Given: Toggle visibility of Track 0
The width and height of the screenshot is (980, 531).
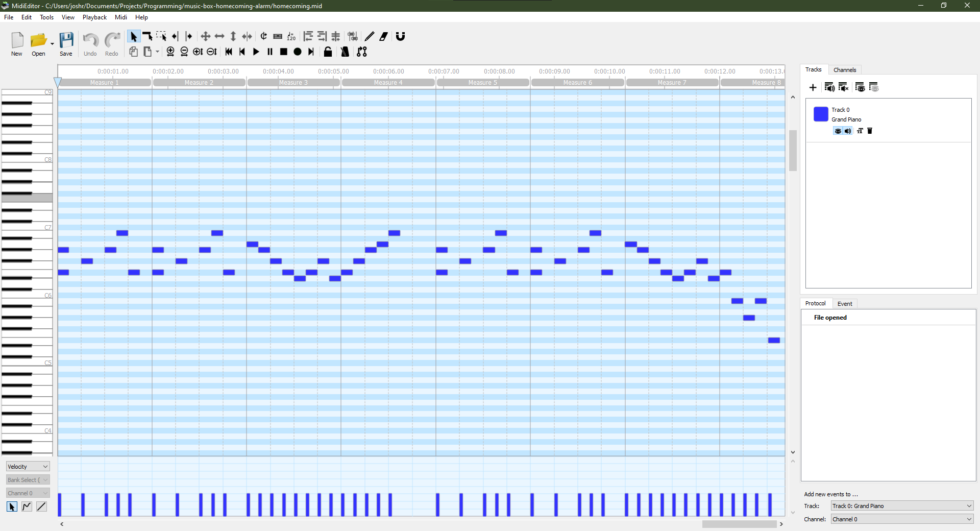Looking at the screenshot, I should tap(838, 131).
